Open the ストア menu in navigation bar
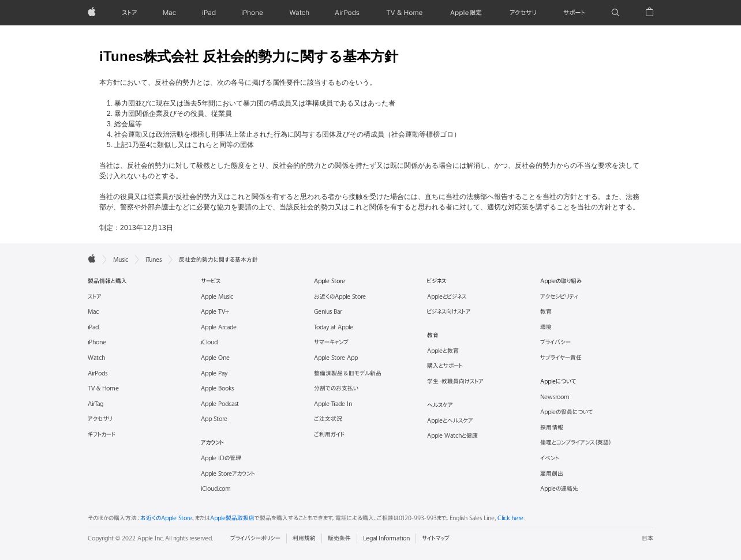 (129, 13)
